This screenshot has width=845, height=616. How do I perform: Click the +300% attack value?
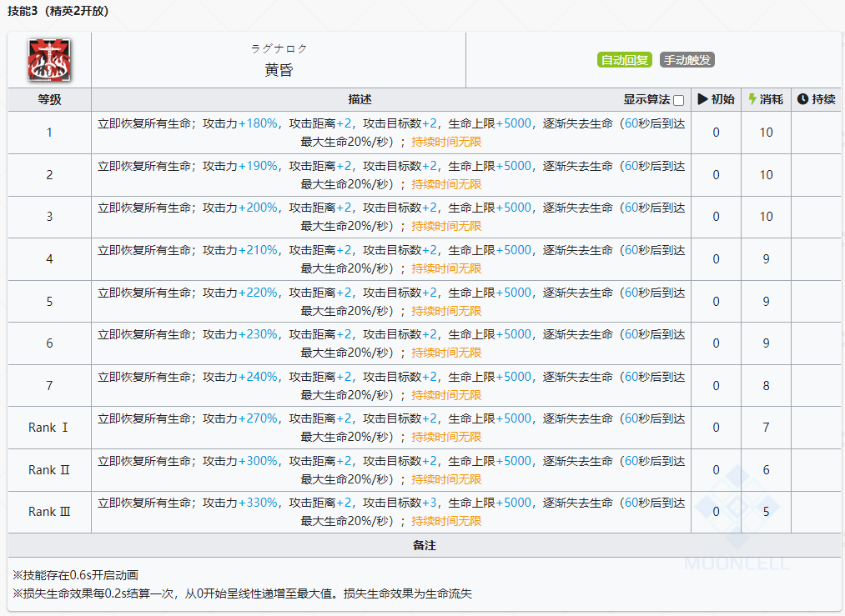[258, 461]
